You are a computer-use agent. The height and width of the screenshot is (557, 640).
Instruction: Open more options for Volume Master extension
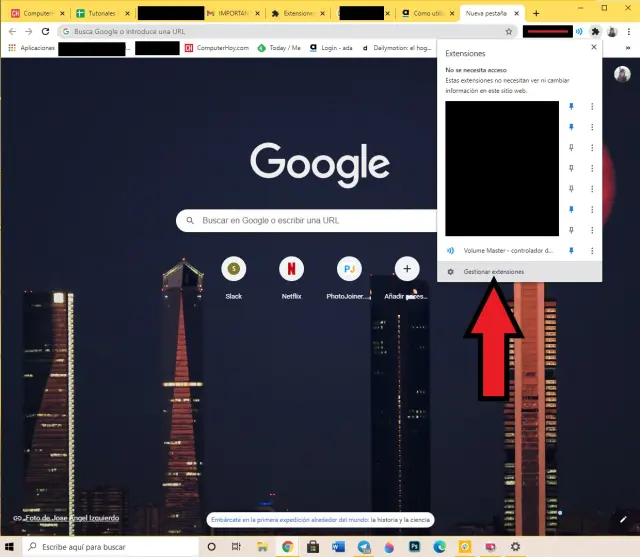[x=592, y=250]
